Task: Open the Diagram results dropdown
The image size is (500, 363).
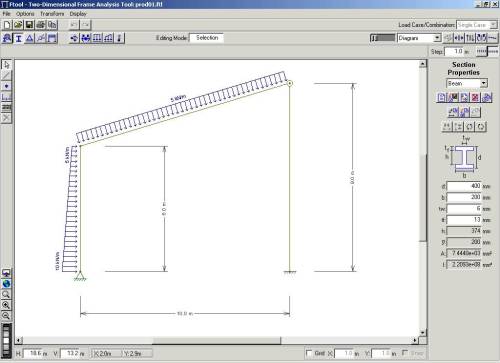Action: 419,38
